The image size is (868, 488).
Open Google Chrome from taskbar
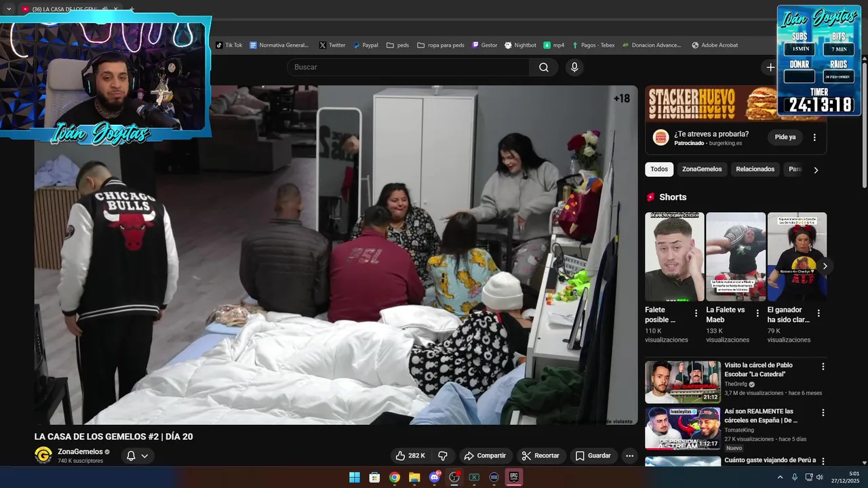tap(395, 477)
